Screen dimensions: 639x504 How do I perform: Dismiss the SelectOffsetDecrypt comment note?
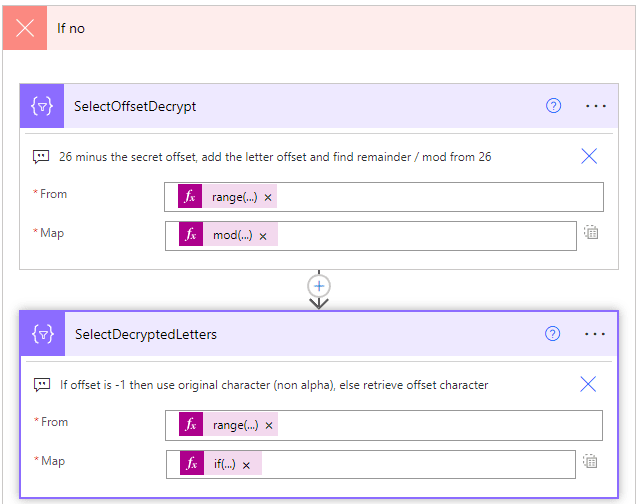click(x=589, y=156)
